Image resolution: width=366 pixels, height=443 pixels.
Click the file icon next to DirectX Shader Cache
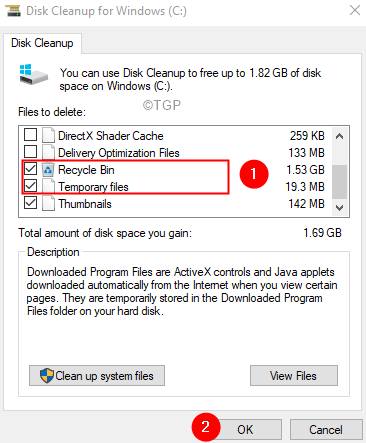(48, 136)
